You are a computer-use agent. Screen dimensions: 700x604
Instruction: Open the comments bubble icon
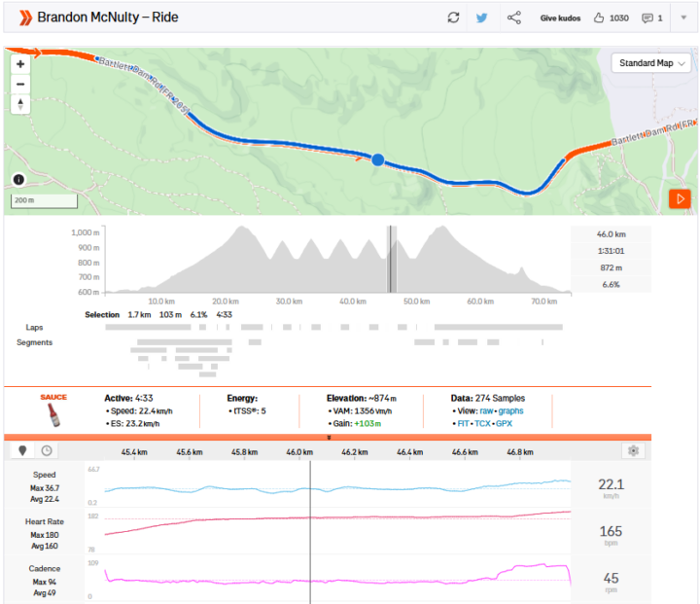pos(653,18)
